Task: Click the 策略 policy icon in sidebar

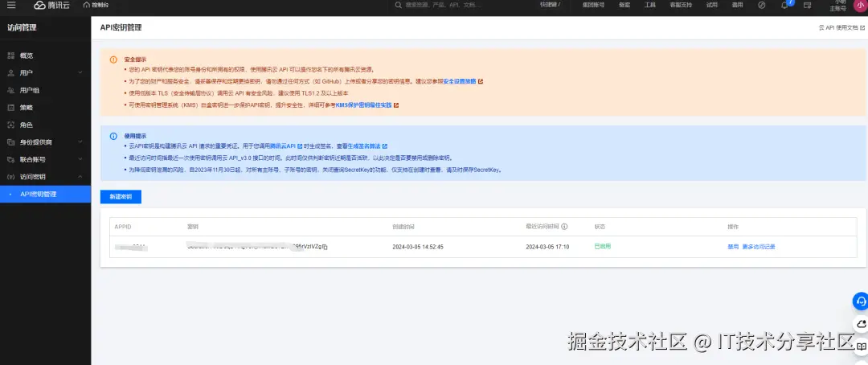Action: [10, 108]
